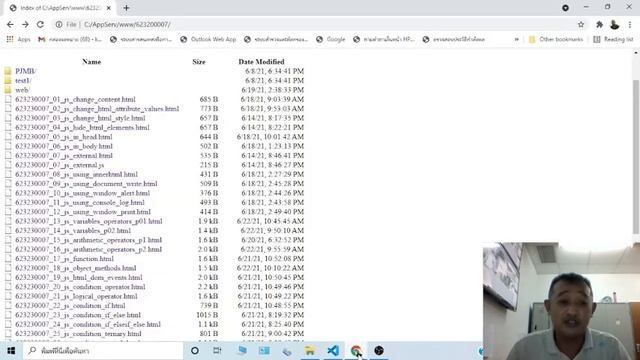Open file 07_js_external.html

coord(64,156)
